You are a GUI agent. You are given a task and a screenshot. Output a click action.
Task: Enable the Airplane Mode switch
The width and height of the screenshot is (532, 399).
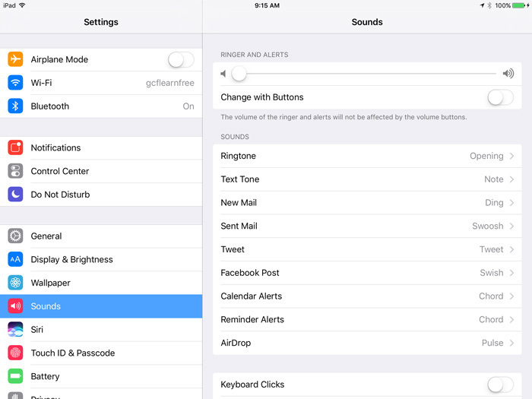click(180, 59)
